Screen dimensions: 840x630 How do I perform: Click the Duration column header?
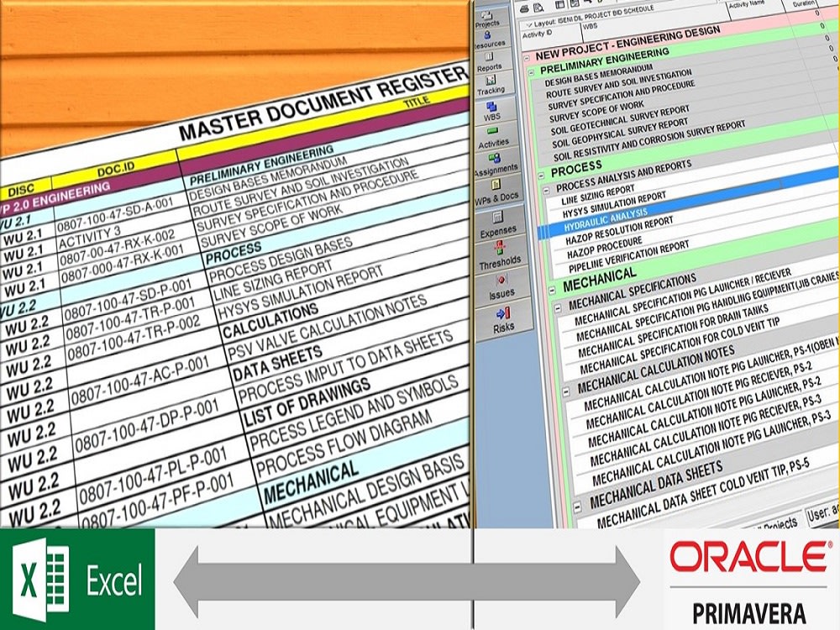(x=802, y=3)
